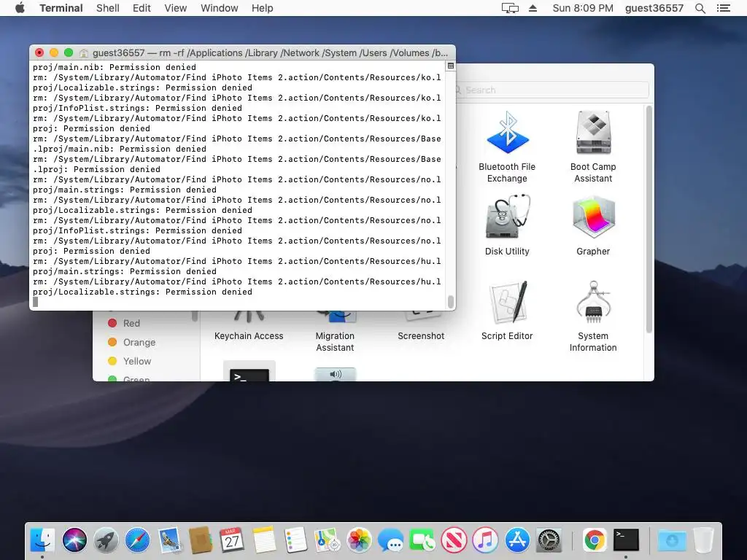This screenshot has width=747, height=560.
Task: Launch Siri from the Dock
Action: [x=74, y=540]
